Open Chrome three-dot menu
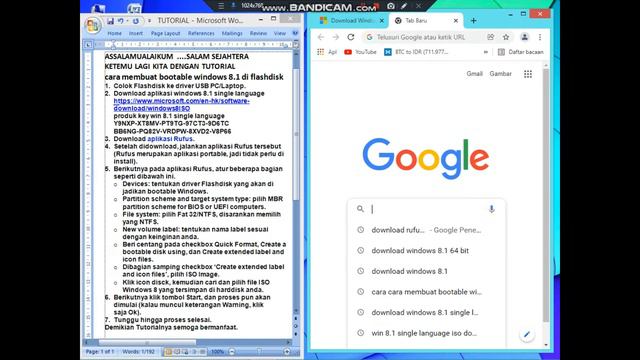The width and height of the screenshot is (640, 360). pyautogui.click(x=540, y=37)
